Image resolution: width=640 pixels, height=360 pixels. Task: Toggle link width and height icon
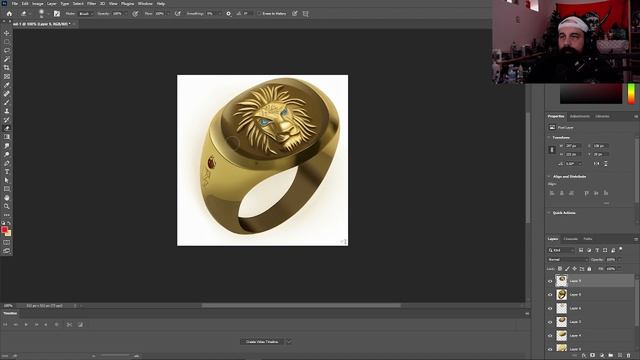[552, 150]
